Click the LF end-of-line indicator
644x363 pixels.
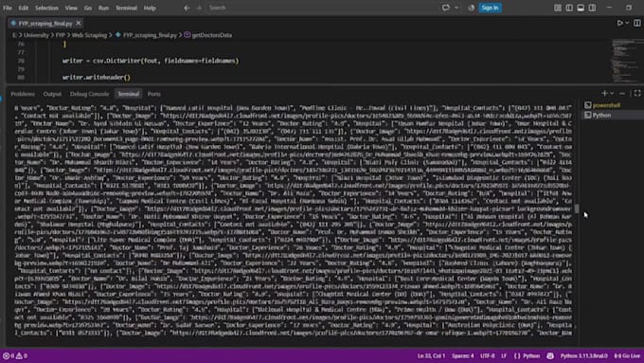point(504,355)
